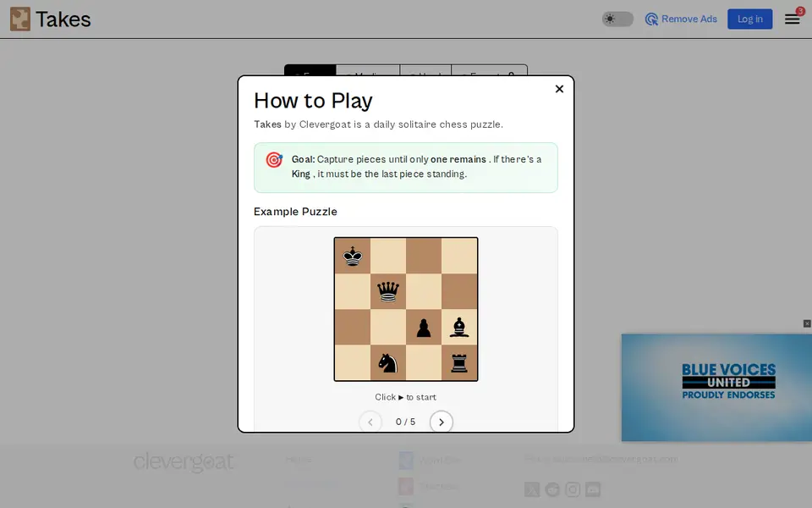Click the black rook piece
Viewport: 812px width, 508px height.
click(459, 363)
